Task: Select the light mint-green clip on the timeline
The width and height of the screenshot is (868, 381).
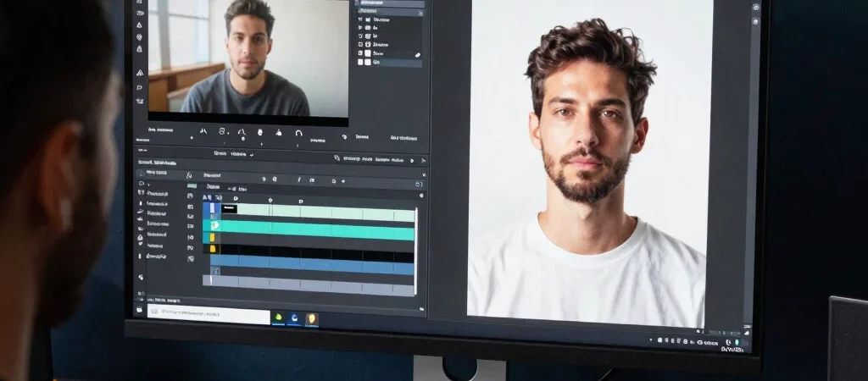Action: (x=318, y=212)
